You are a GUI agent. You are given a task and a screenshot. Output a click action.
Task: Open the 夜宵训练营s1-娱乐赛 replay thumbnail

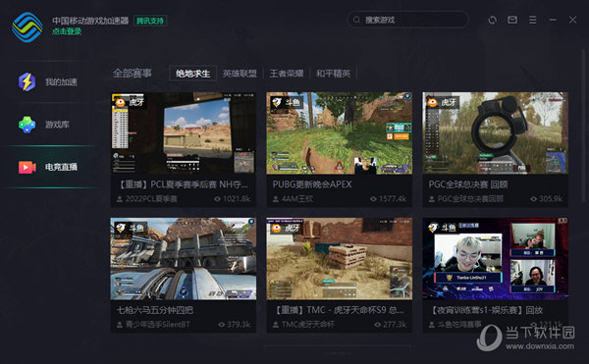pos(495,259)
